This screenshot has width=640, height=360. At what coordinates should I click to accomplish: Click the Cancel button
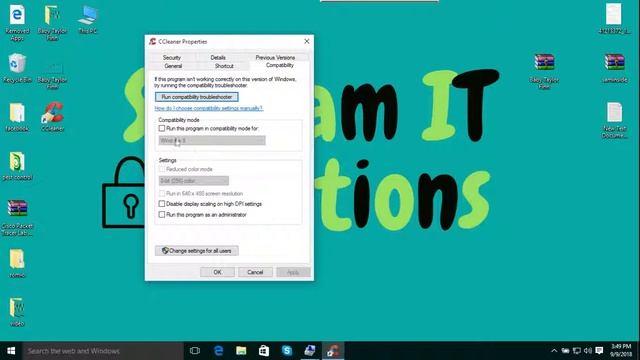point(255,272)
